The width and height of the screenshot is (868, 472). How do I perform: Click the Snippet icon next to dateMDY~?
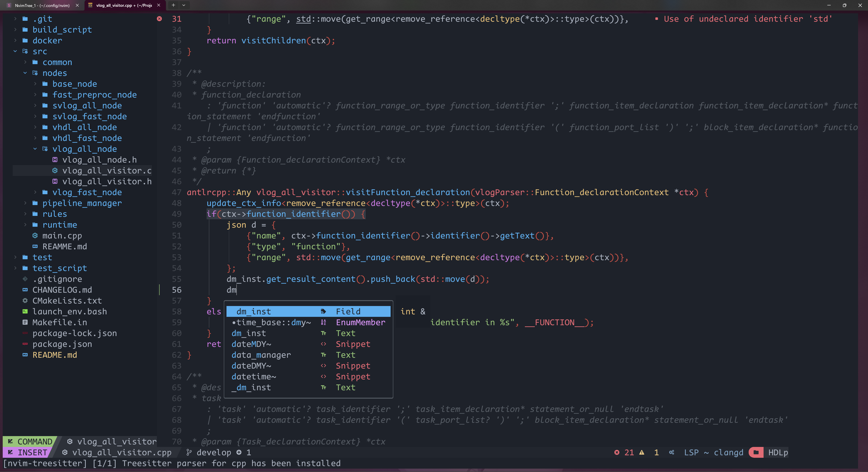[323, 344]
